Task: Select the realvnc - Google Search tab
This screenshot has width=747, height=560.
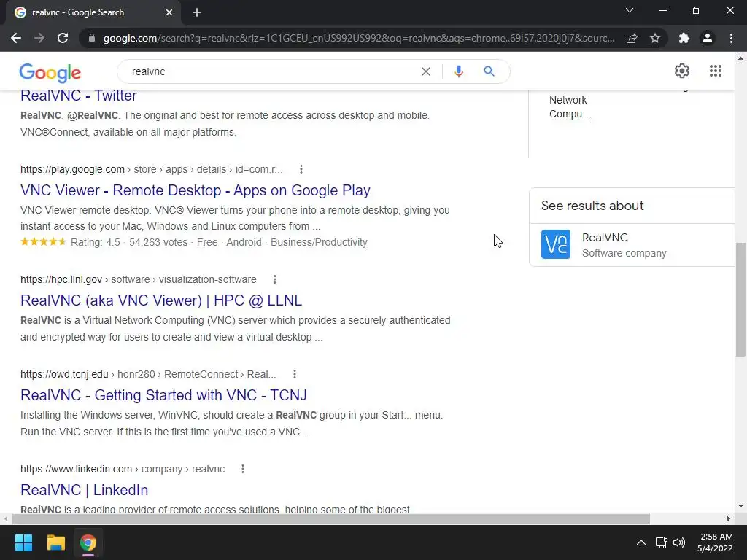Action: tap(90, 12)
